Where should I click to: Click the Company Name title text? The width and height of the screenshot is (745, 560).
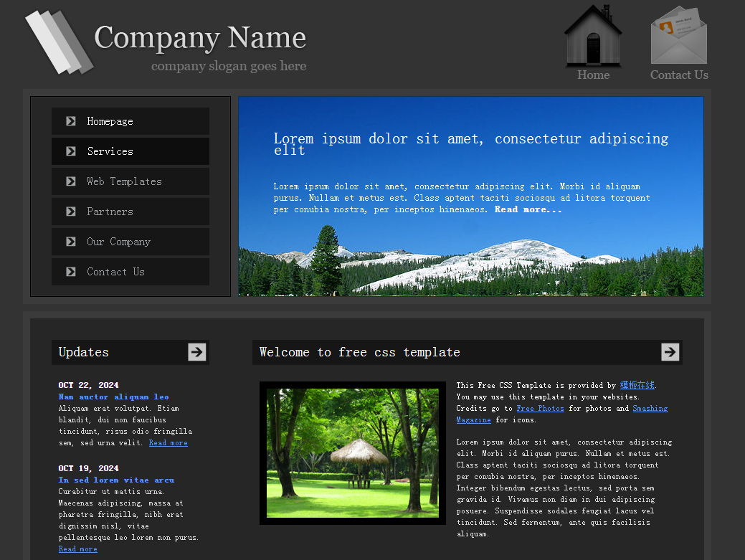coord(200,38)
